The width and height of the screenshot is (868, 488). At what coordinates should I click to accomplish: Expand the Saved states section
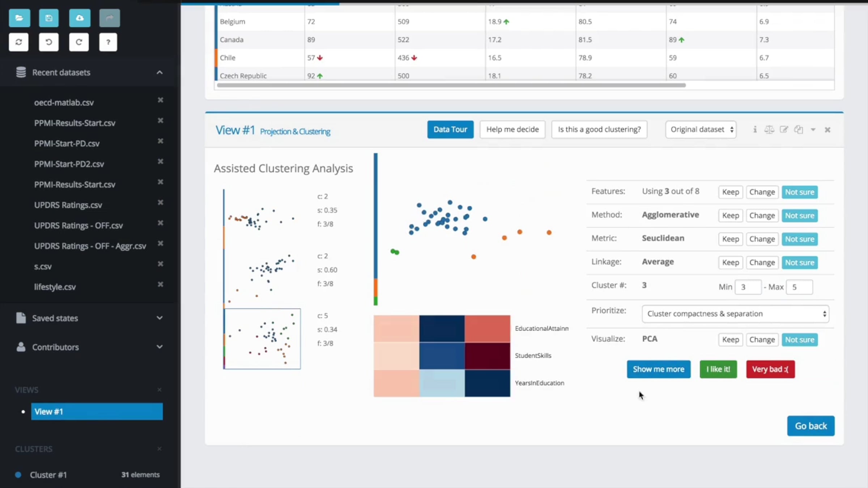click(x=90, y=318)
